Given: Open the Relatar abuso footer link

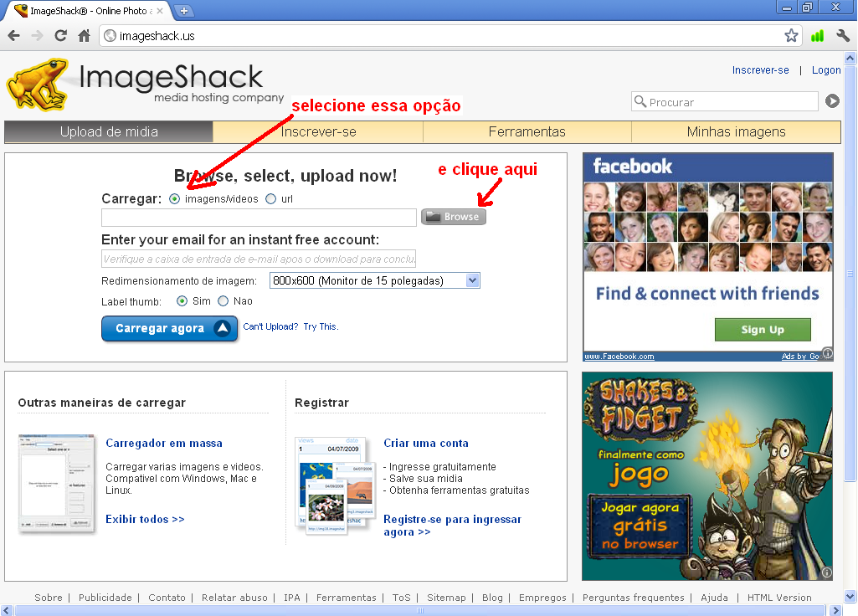Looking at the screenshot, I should click(x=234, y=598).
